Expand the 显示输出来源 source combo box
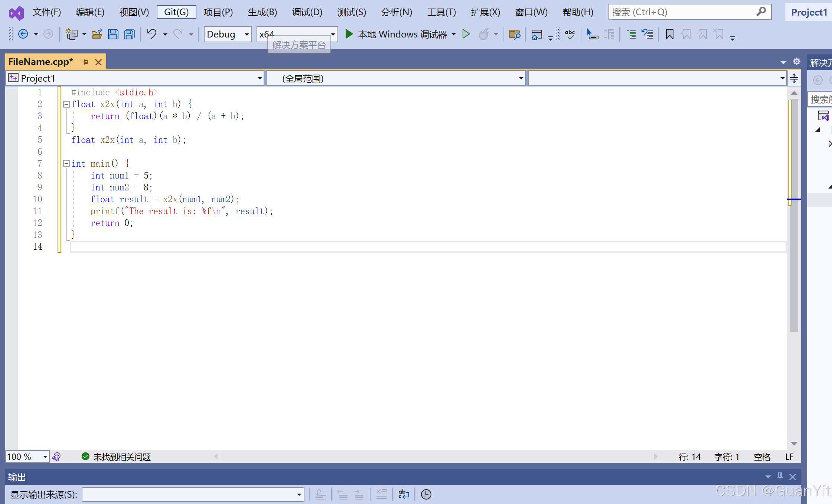Image resolution: width=832 pixels, height=504 pixels. (x=299, y=494)
